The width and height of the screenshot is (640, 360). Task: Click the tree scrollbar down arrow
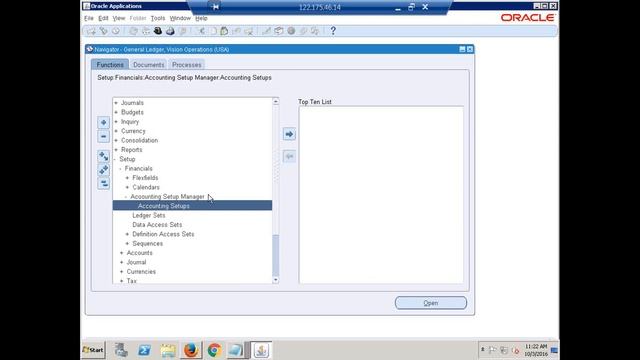point(276,280)
